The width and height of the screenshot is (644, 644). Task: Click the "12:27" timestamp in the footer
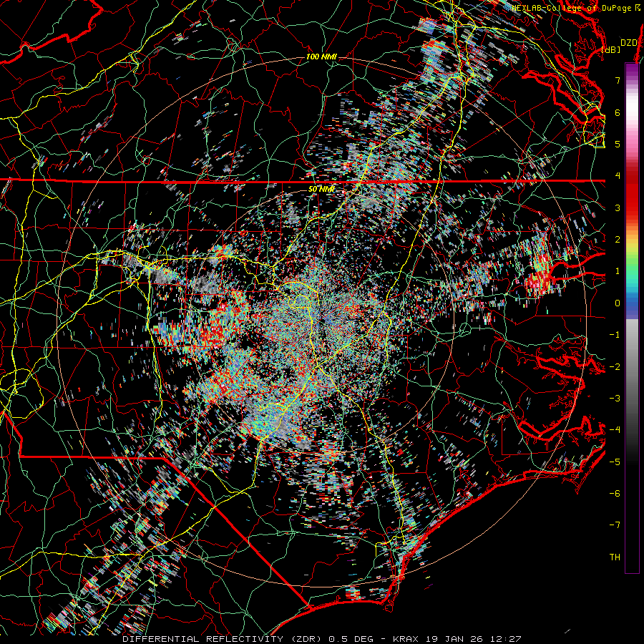tap(507, 639)
